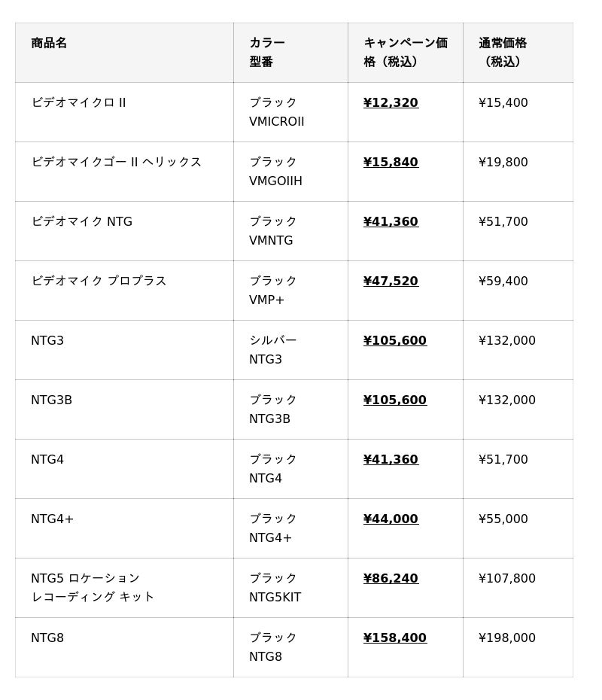The image size is (602, 700).
Task: Click the ¥86,240 campaign price link
Action: [x=391, y=579]
